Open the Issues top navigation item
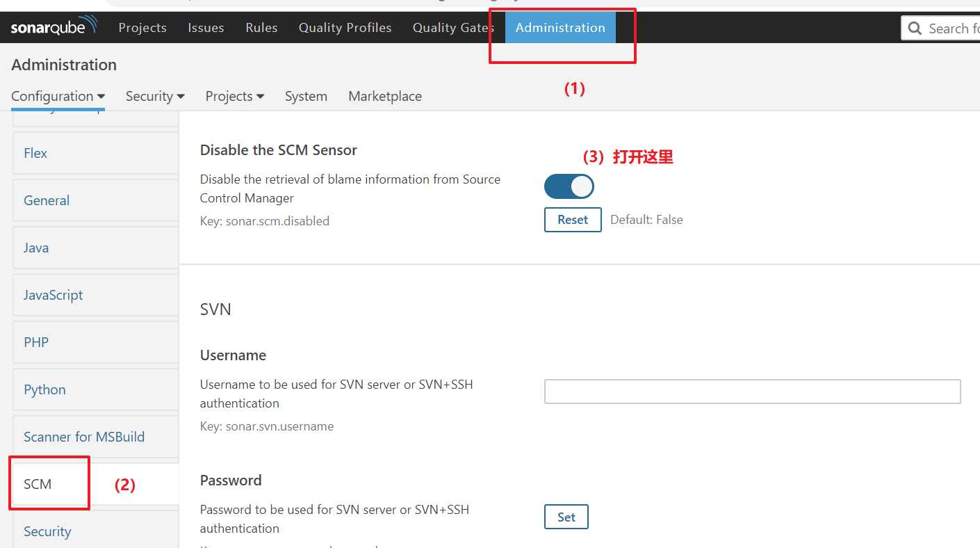Image resolution: width=980 pixels, height=548 pixels. (206, 28)
